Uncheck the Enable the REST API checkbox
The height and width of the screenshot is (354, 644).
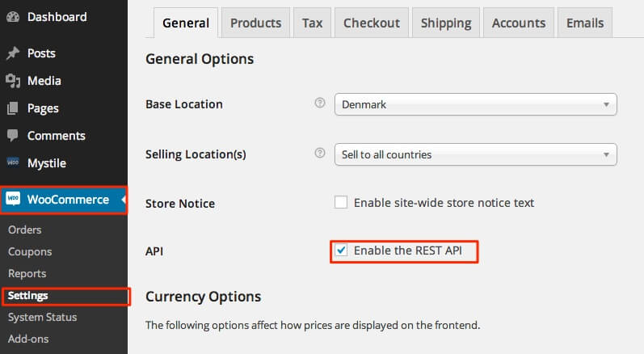pos(340,250)
